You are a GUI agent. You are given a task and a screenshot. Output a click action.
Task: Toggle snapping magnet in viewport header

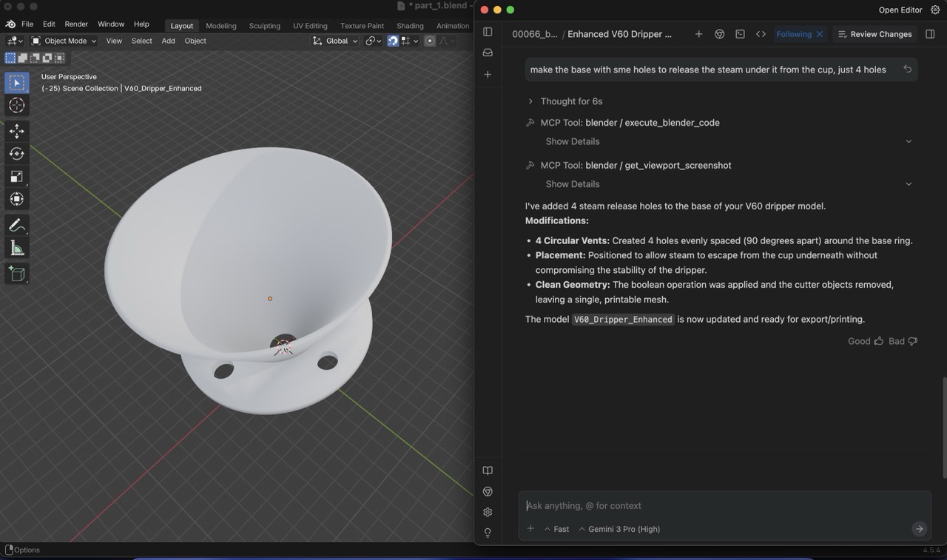pos(393,41)
